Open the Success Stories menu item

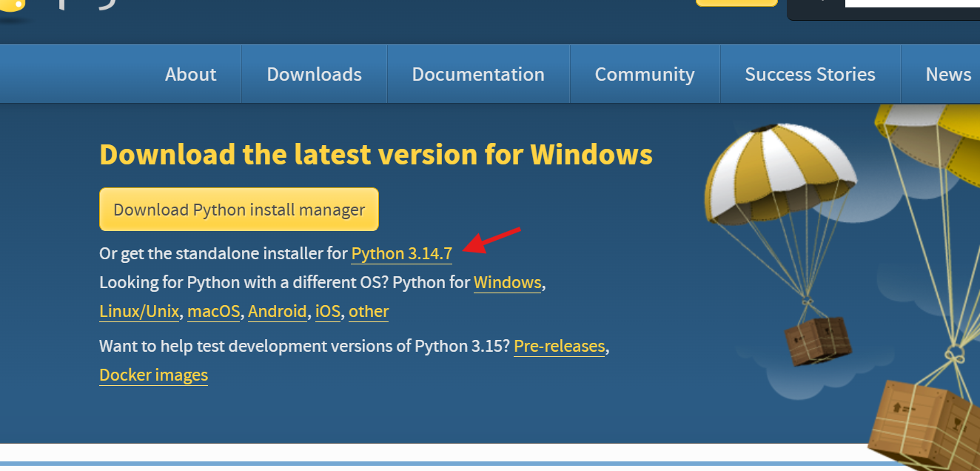pos(810,74)
